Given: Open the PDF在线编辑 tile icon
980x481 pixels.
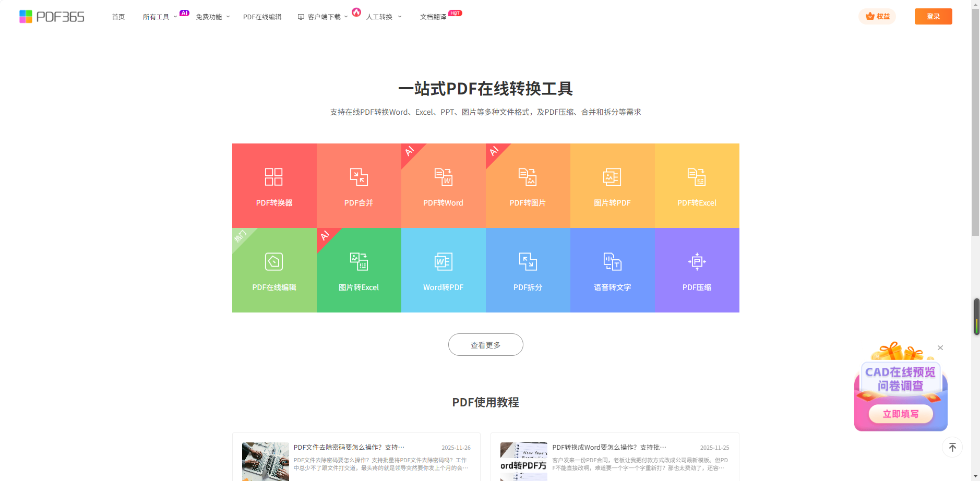Looking at the screenshot, I should pyautogui.click(x=274, y=261).
